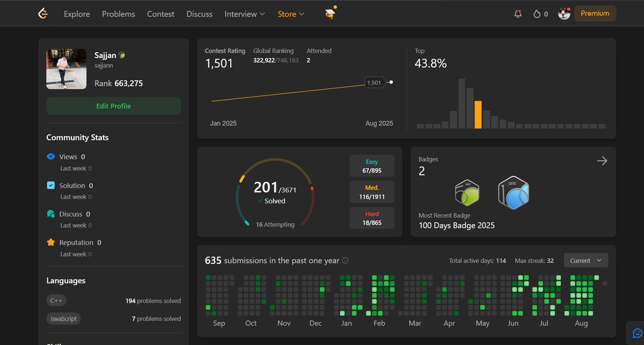Image resolution: width=644 pixels, height=345 pixels.
Task: Click '7 problems solved' text
Action: coord(156,319)
